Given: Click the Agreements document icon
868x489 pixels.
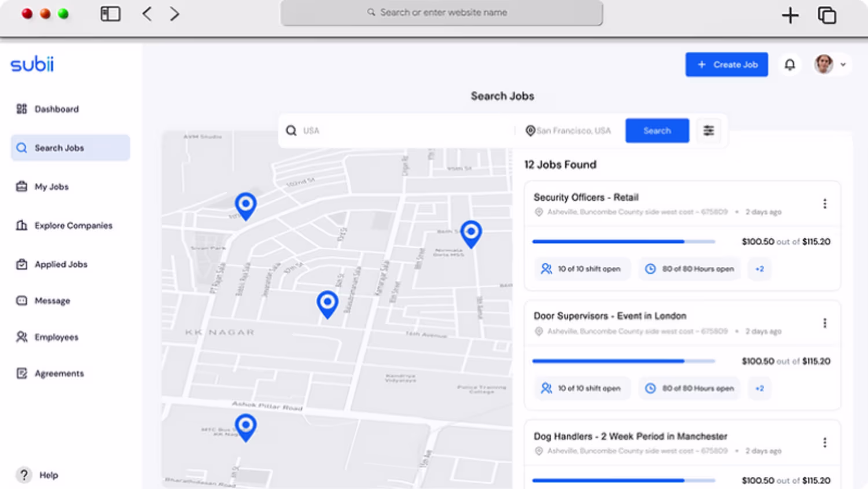Looking at the screenshot, I should (22, 373).
